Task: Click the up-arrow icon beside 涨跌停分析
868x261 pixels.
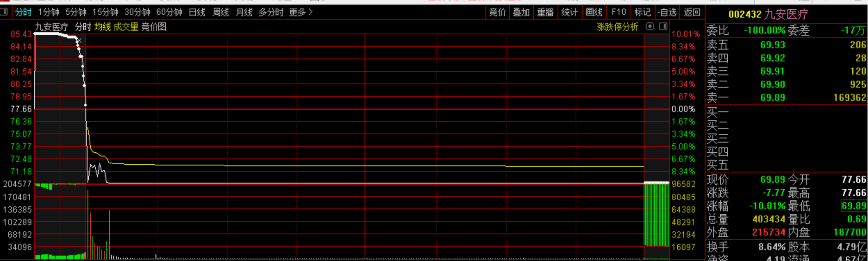Action: click(x=650, y=26)
